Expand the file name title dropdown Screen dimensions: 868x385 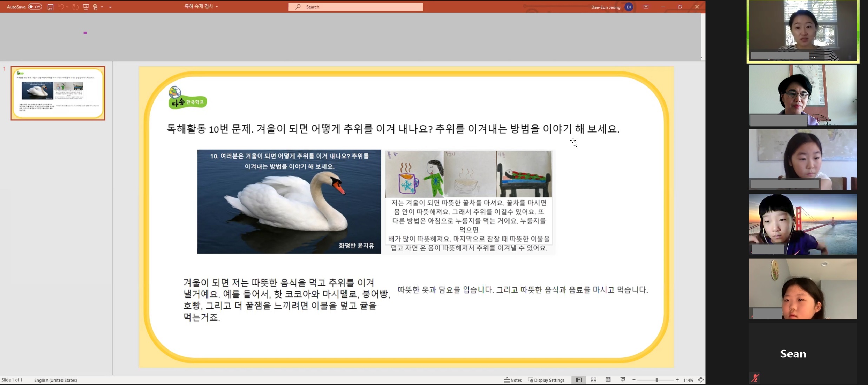coord(217,7)
